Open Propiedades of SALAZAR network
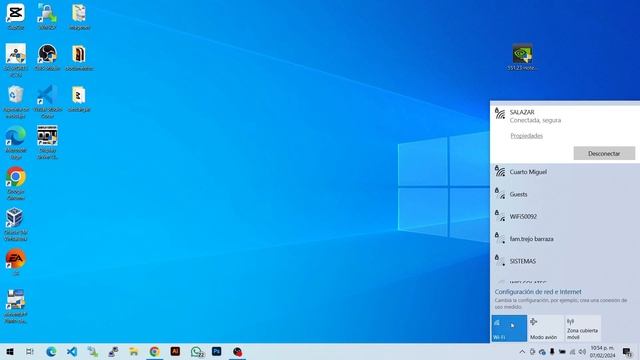640x360 pixels. click(527, 136)
